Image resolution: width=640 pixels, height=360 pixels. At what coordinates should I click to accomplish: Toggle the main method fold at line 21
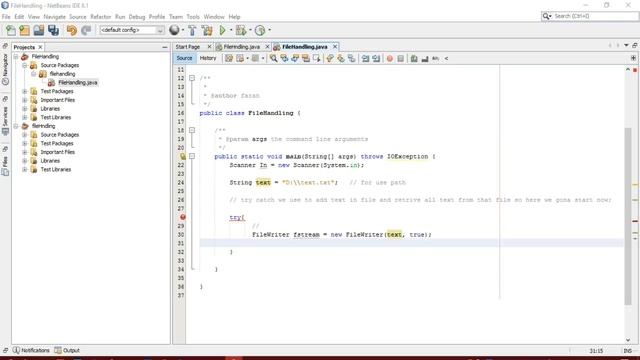[x=192, y=156]
